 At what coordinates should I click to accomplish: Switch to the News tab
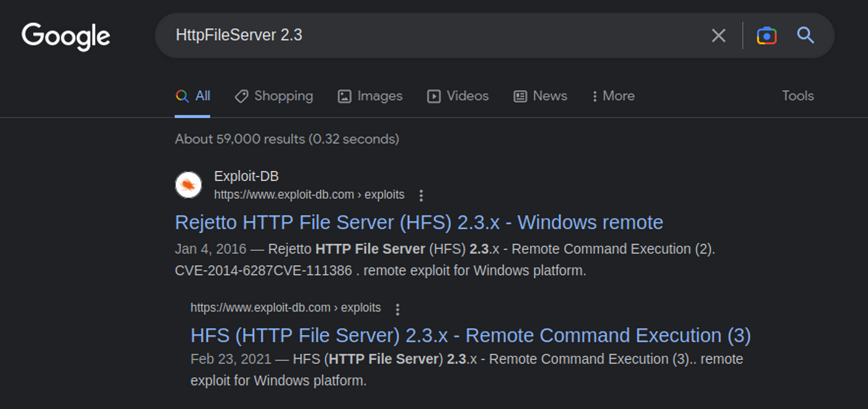pyautogui.click(x=541, y=96)
